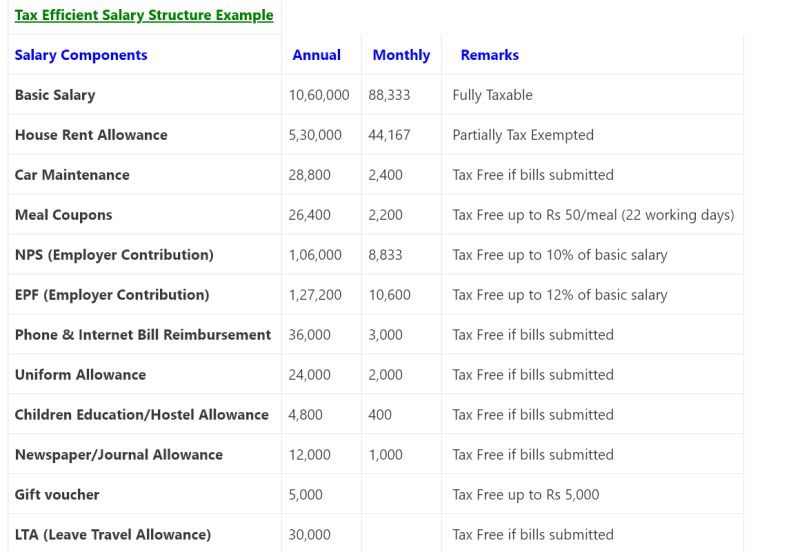
Task: Select the NPS (Employer Contribution) cell
Action: tap(114, 255)
